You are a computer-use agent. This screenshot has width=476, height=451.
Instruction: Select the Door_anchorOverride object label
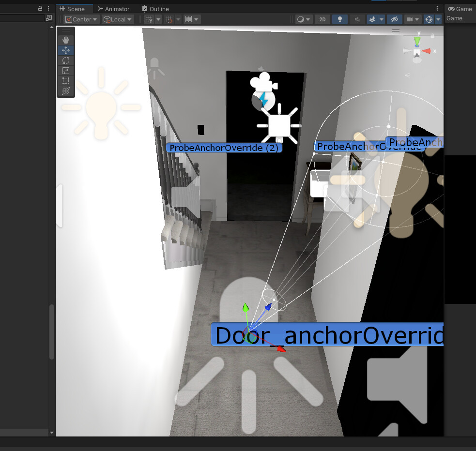[327, 334]
